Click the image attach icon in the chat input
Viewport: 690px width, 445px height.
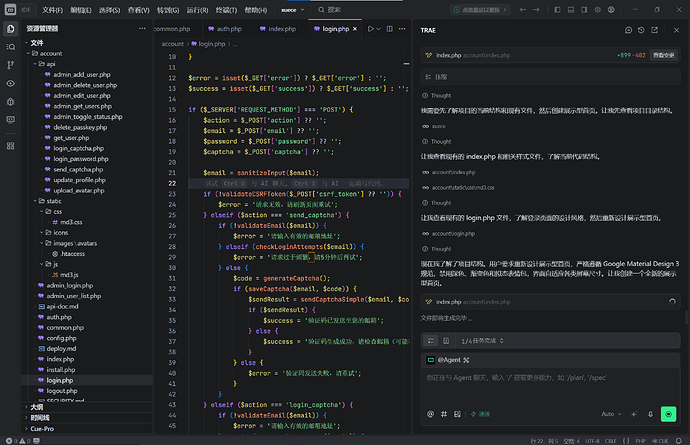click(457, 414)
